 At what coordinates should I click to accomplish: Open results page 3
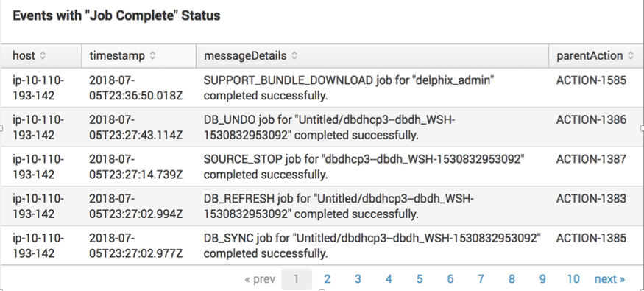coord(358,279)
